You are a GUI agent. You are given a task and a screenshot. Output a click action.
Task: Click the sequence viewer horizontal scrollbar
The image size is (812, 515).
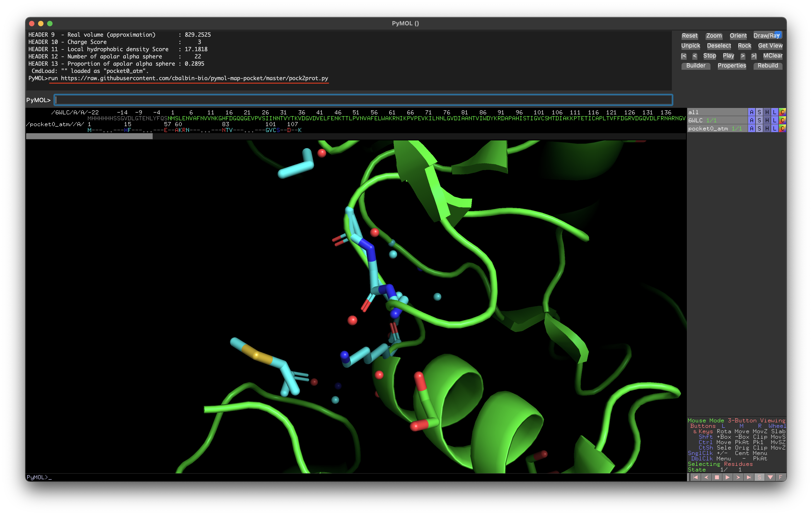point(89,137)
